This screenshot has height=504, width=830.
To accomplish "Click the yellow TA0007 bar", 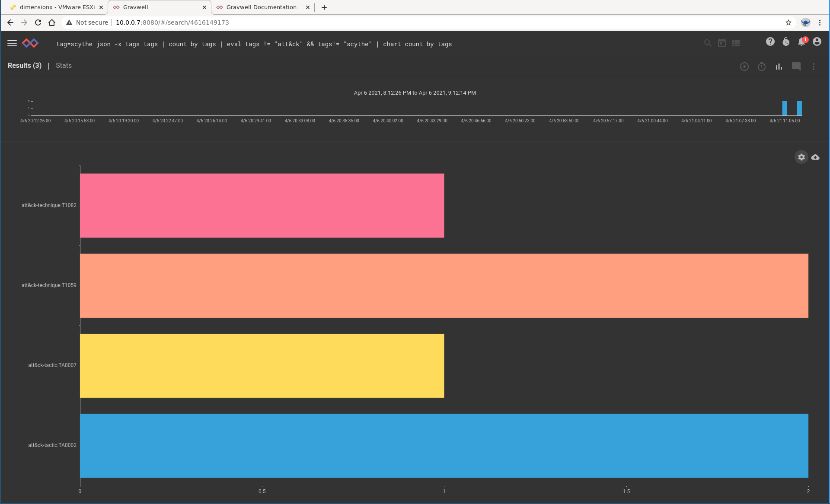I will pyautogui.click(x=262, y=366).
